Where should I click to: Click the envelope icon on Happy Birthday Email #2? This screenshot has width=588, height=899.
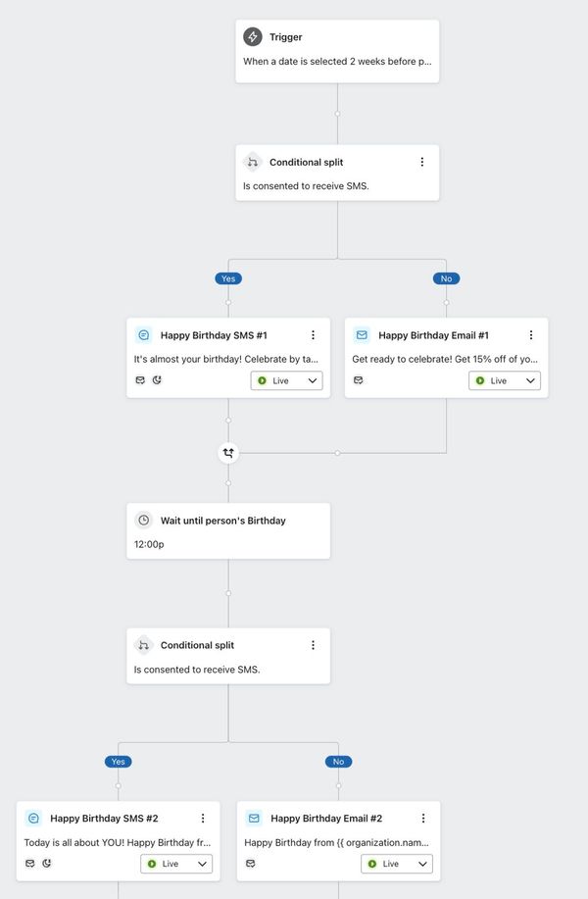[x=253, y=819]
